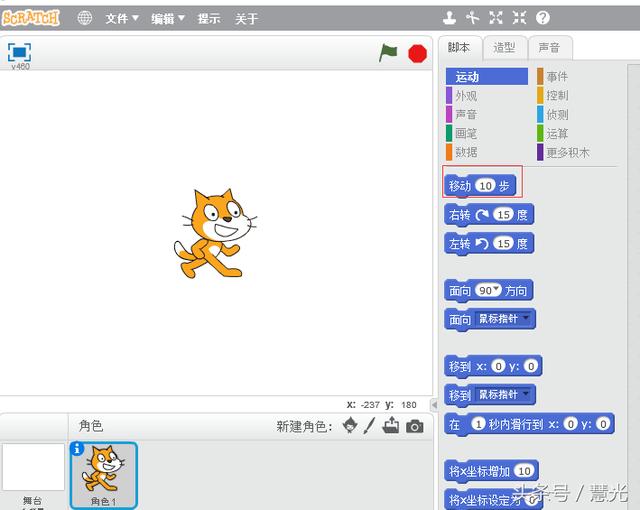Select the shrink sprite tool

click(x=519, y=18)
